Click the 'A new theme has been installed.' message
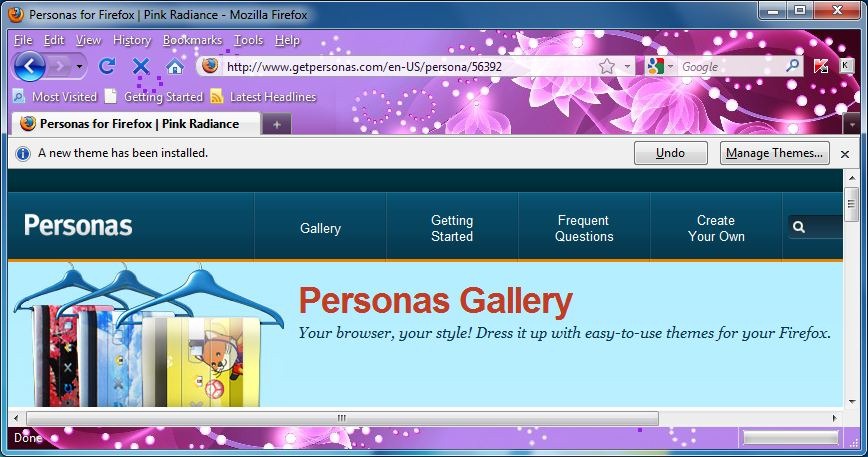Screen dimensions: 868x457 [x=123, y=153]
